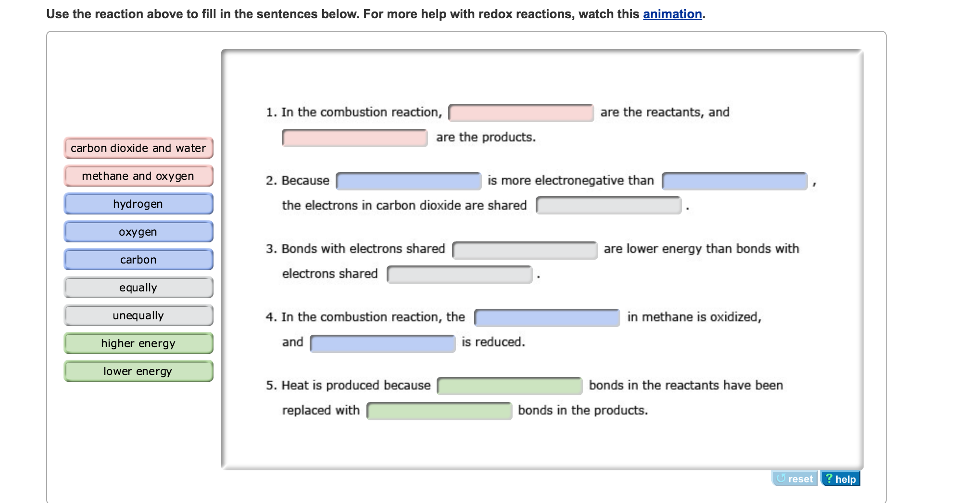980x503 pixels.
Task: Click the oxidized element blank in sentence 4
Action: (547, 317)
